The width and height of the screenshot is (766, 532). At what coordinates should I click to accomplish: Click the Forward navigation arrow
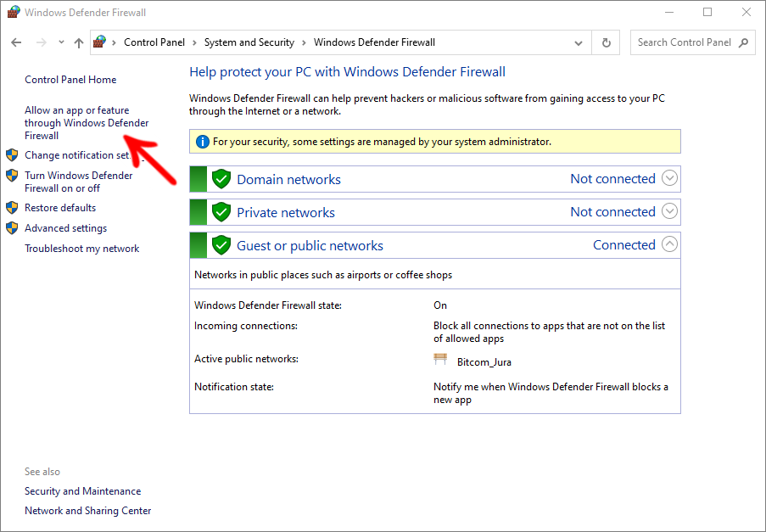tap(41, 42)
